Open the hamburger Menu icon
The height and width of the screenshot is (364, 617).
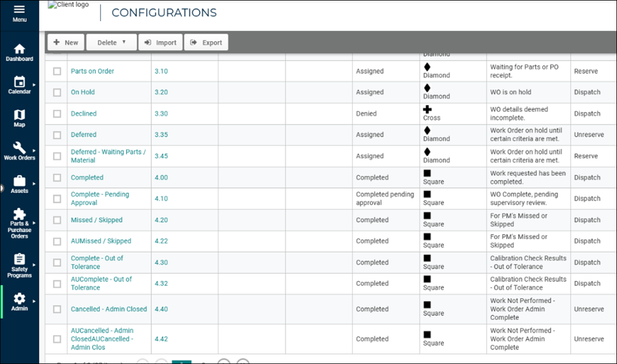19,10
